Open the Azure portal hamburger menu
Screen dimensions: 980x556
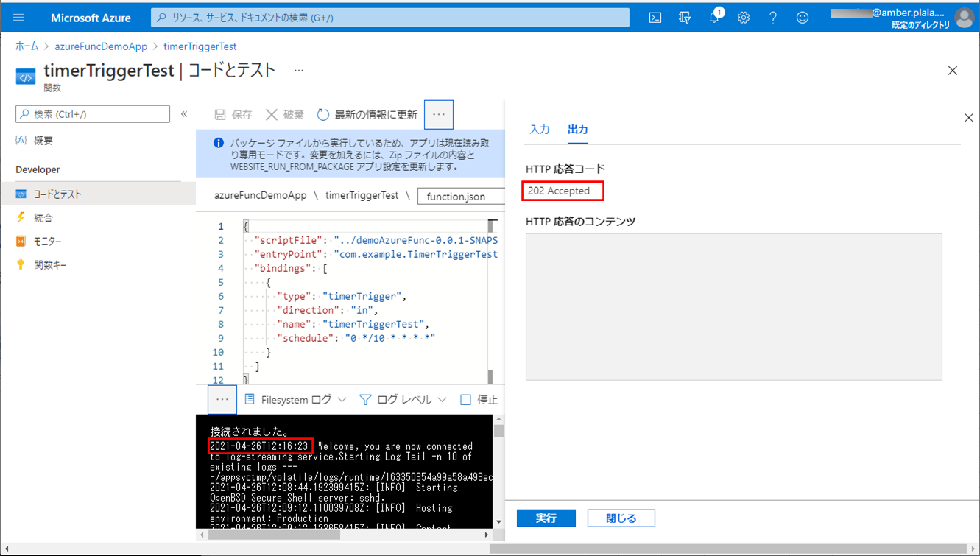tap(18, 18)
